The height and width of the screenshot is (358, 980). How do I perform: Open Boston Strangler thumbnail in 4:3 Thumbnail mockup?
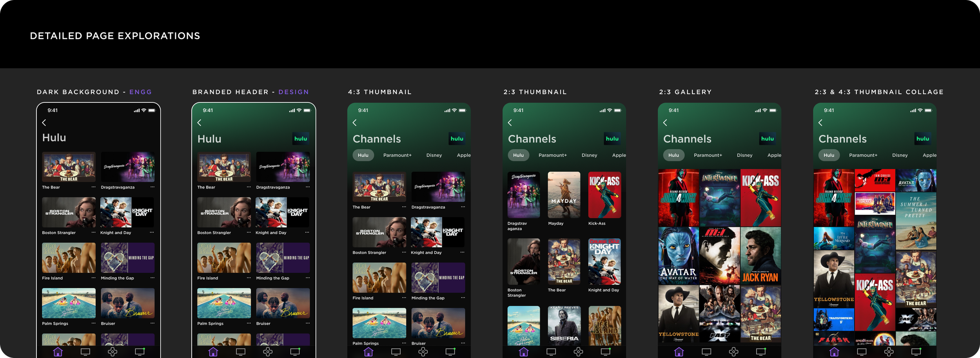[379, 232]
